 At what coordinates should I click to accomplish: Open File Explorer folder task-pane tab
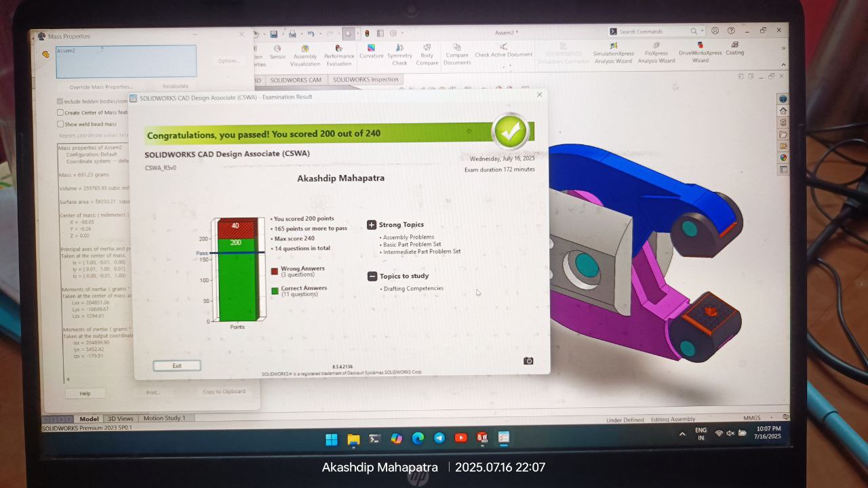tap(783, 134)
